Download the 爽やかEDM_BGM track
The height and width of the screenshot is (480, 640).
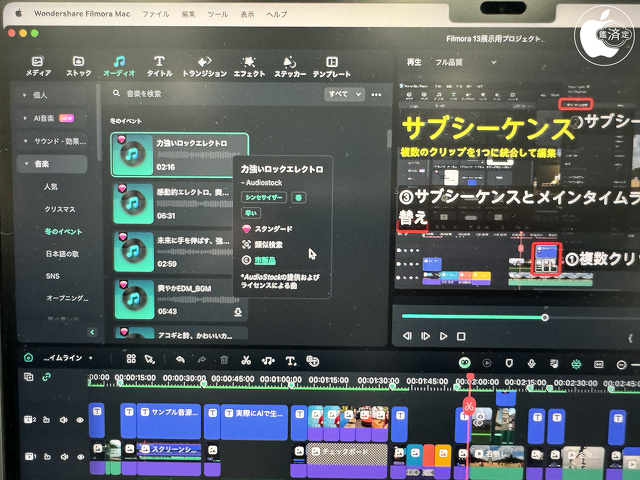(238, 312)
